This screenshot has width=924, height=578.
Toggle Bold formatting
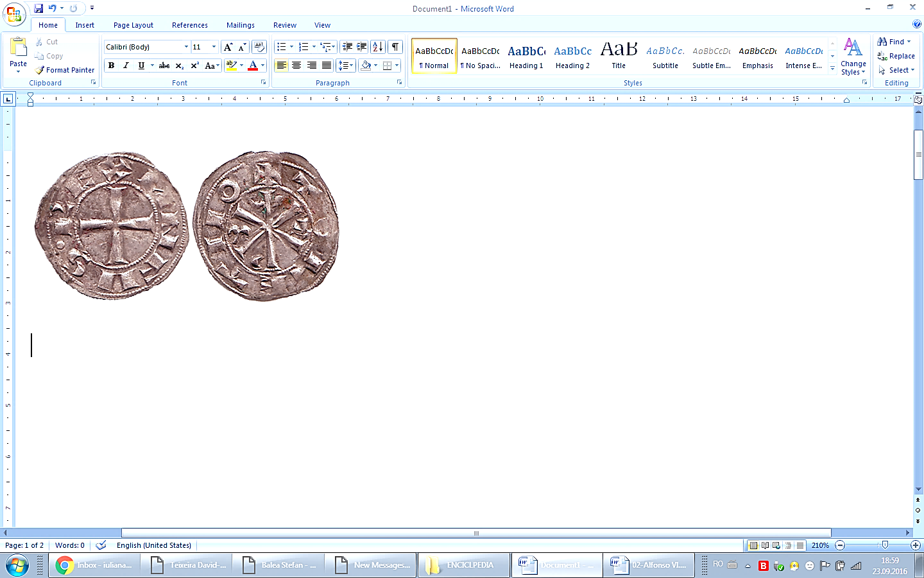[x=111, y=66]
